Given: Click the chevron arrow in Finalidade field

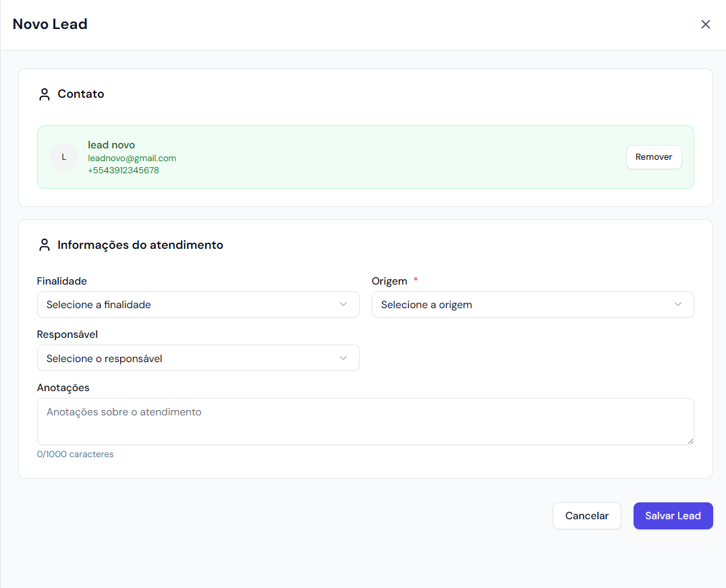Looking at the screenshot, I should click(x=343, y=305).
